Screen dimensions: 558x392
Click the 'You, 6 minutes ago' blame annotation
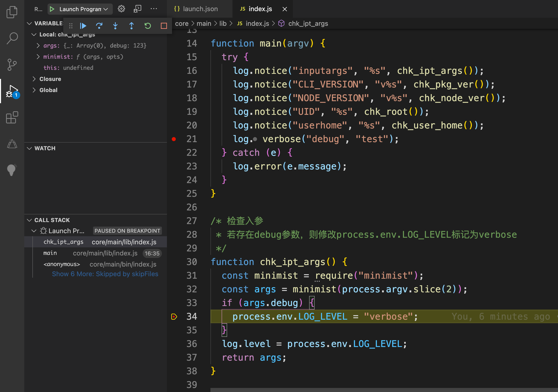tap(501, 316)
